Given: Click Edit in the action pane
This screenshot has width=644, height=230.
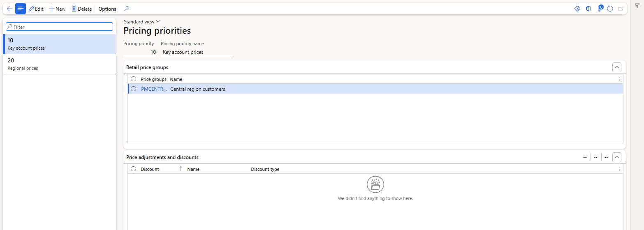Looking at the screenshot, I should coord(36,9).
